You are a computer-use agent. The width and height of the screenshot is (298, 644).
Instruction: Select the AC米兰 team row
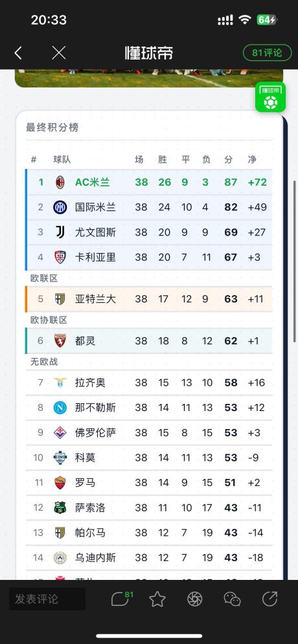(149, 182)
